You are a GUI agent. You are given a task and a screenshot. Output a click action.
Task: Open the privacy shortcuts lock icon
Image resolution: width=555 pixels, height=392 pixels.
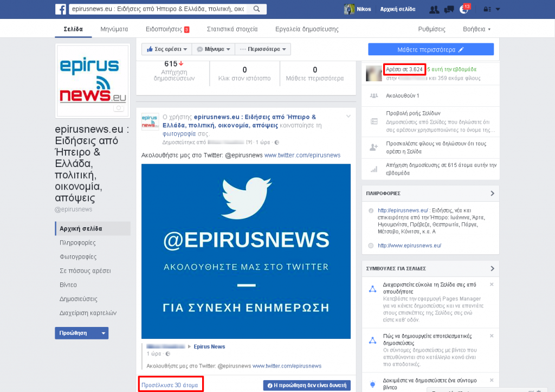click(487, 9)
